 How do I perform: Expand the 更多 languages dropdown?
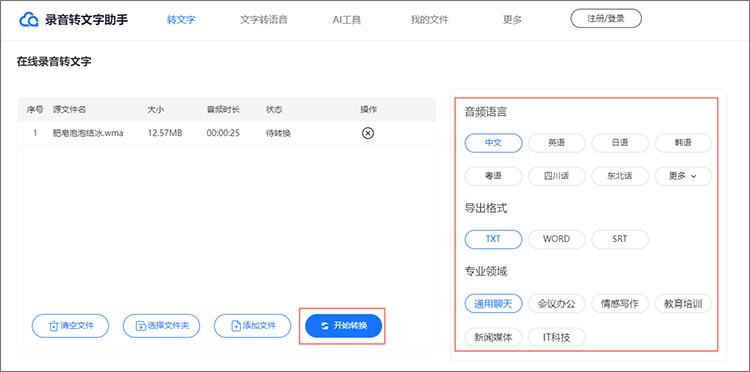[x=683, y=176]
